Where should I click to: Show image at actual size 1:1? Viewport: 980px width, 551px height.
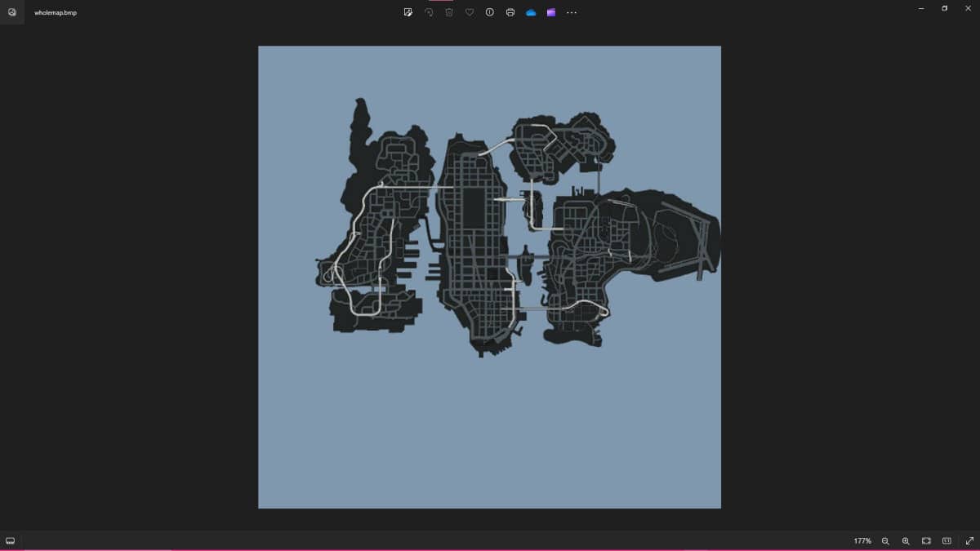pyautogui.click(x=947, y=541)
